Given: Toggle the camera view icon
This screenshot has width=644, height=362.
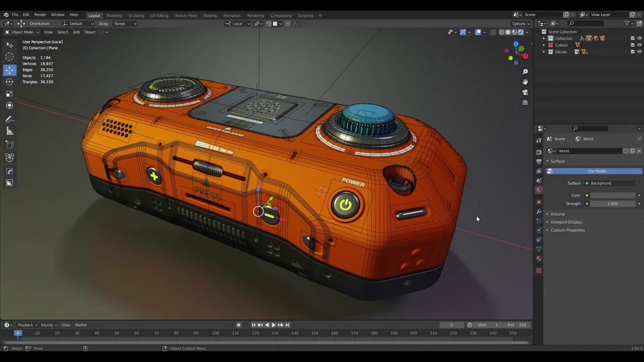Looking at the screenshot, I should coord(525,92).
